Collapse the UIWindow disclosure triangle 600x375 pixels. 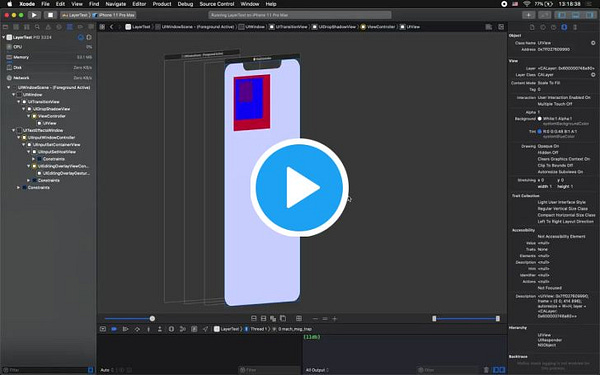click(x=13, y=95)
